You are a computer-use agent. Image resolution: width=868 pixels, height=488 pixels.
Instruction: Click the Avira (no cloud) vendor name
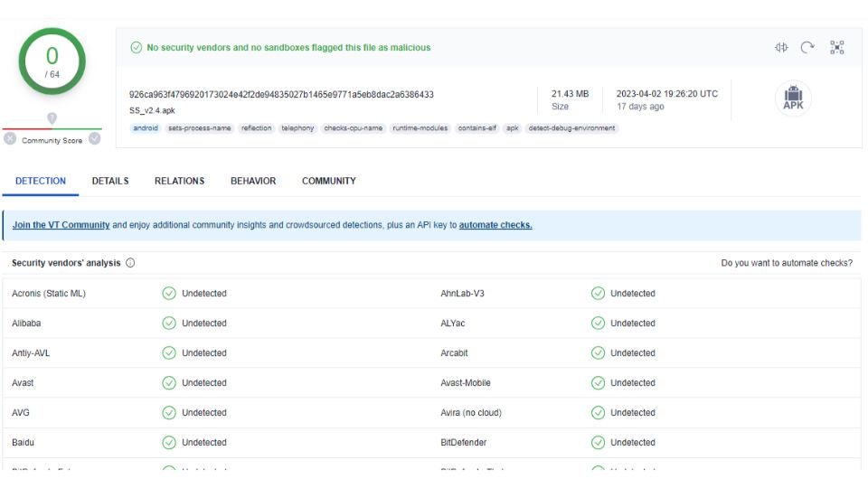(471, 413)
